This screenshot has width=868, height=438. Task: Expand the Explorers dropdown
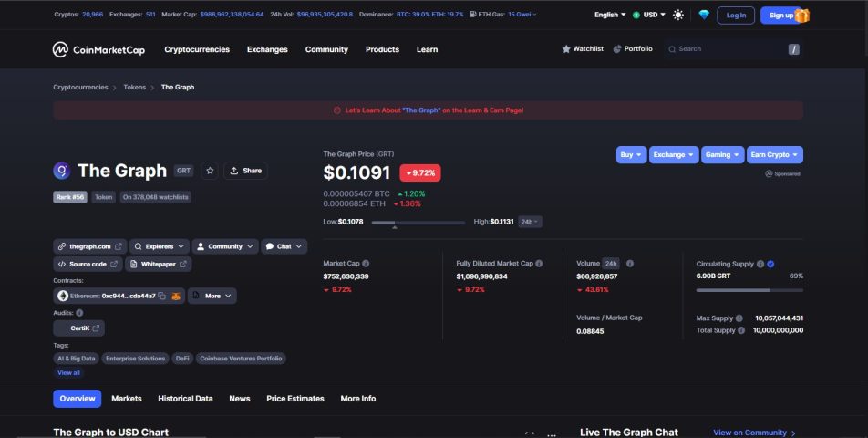click(160, 246)
